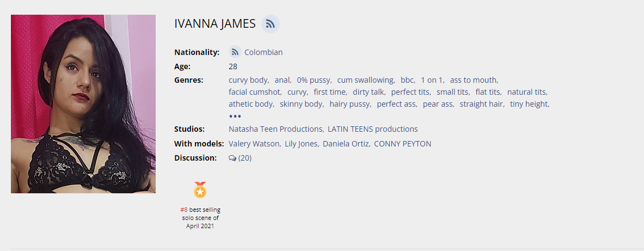
Task: Expand the genre list with the ellipsis
Action: [235, 116]
